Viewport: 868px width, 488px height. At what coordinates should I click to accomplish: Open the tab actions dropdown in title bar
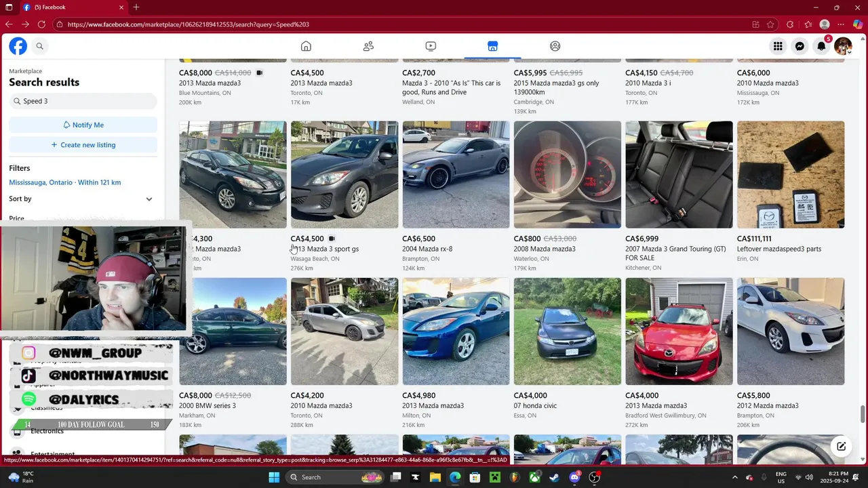click(7, 7)
